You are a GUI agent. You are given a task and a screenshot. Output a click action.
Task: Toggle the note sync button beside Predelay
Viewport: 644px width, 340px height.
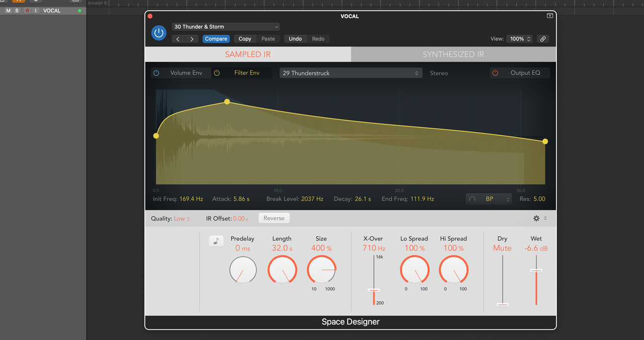coord(216,241)
